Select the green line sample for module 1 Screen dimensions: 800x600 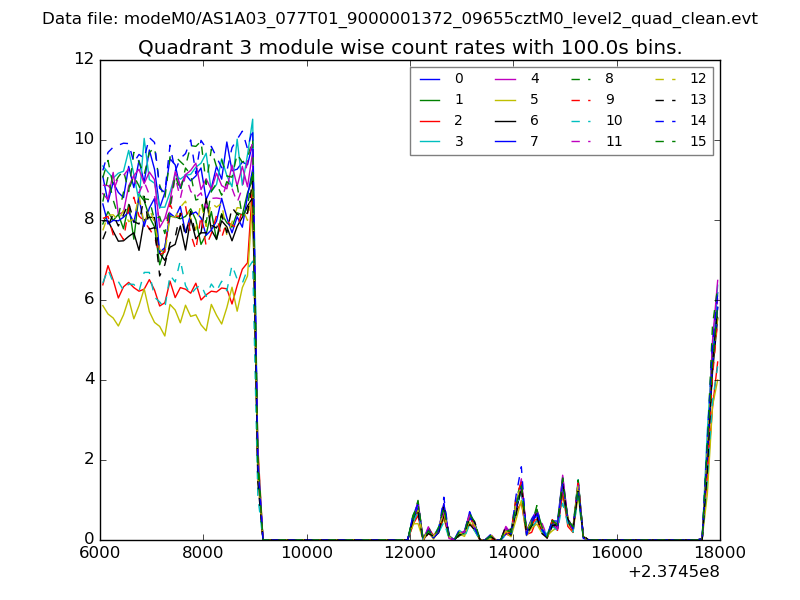(443, 99)
